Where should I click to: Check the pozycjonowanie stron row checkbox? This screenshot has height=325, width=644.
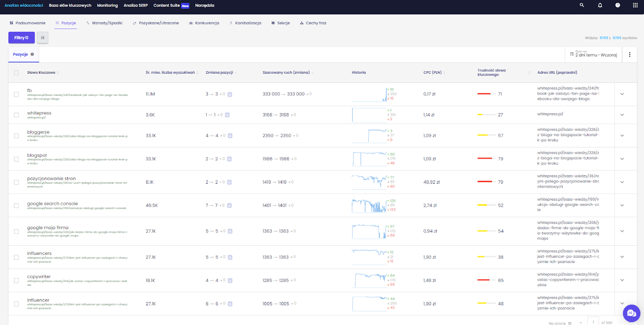coord(17,182)
